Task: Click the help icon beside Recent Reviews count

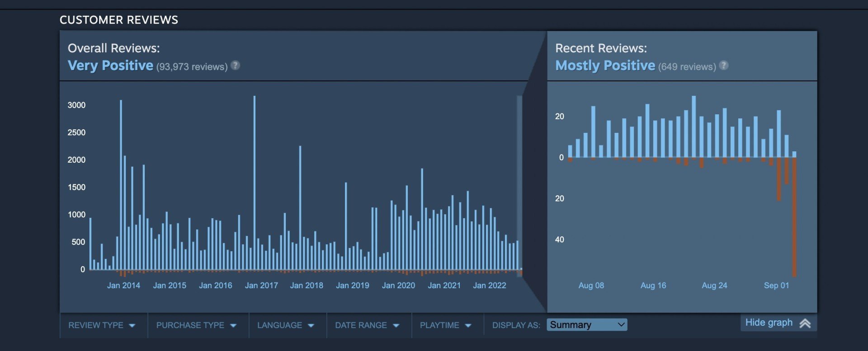Action: click(724, 66)
